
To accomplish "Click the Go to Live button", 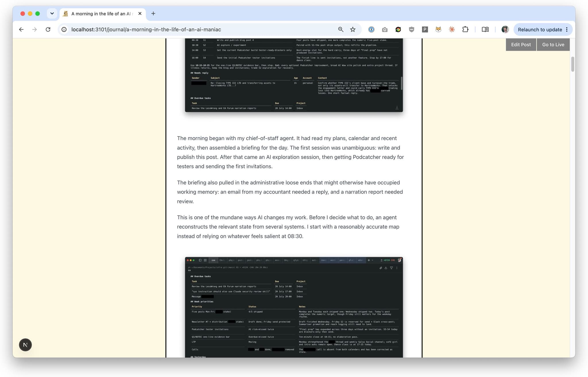I will click(x=553, y=45).
